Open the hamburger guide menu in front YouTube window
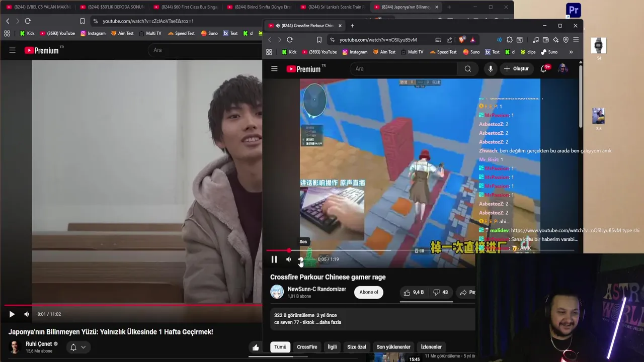644x362 pixels. [x=274, y=69]
